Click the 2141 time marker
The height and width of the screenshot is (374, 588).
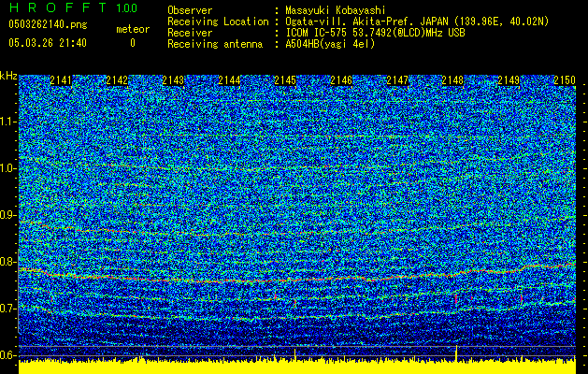(x=61, y=80)
